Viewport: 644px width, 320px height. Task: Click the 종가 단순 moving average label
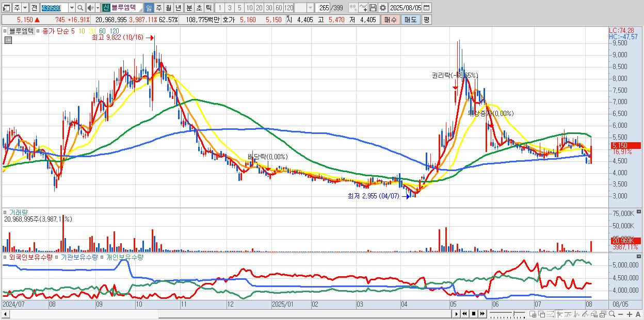tap(56, 31)
